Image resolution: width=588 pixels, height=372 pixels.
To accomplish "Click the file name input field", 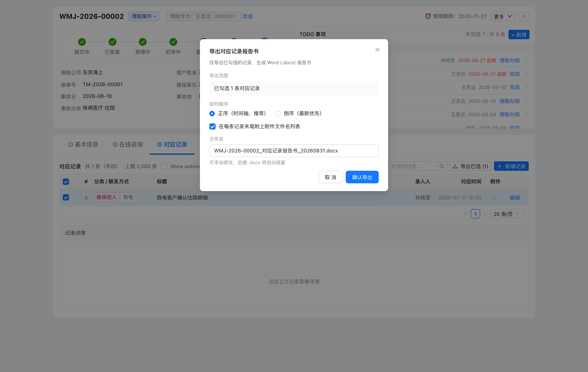I will (294, 151).
